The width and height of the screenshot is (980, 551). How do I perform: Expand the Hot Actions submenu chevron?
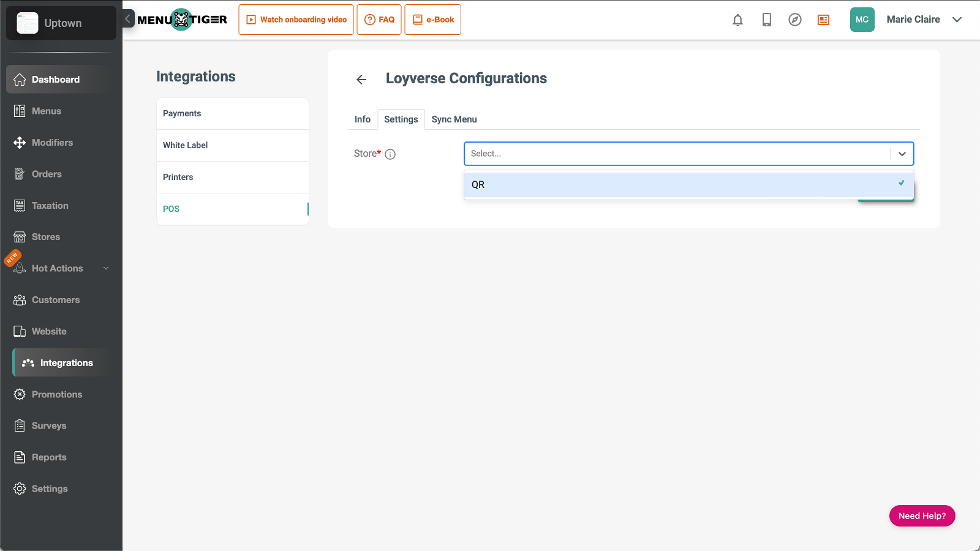pyautogui.click(x=106, y=268)
